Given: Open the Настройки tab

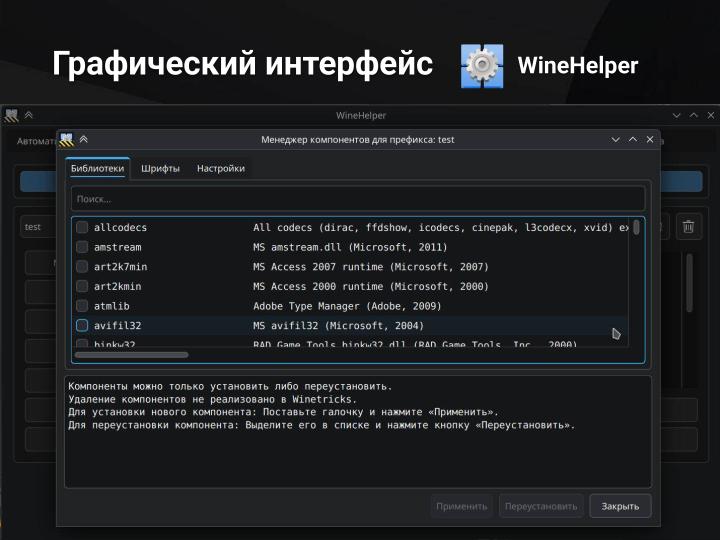Looking at the screenshot, I should tap(221, 169).
